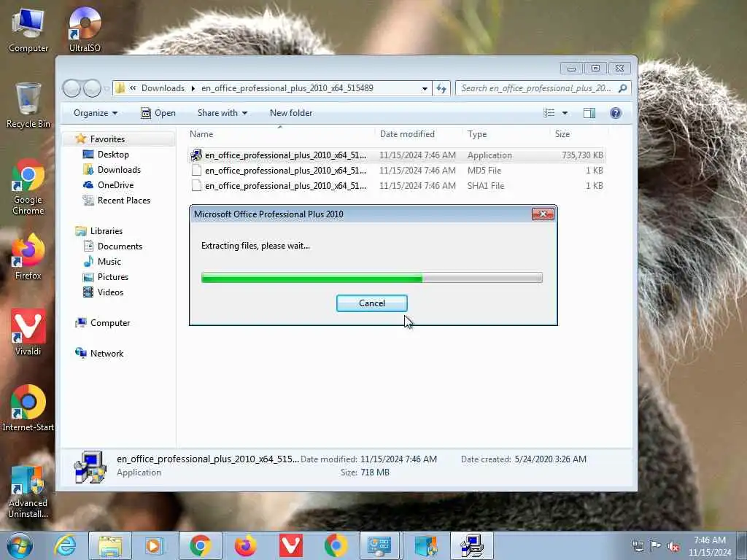747x560 pixels.
Task: Open Vivaldi from the taskbar
Action: point(290,545)
